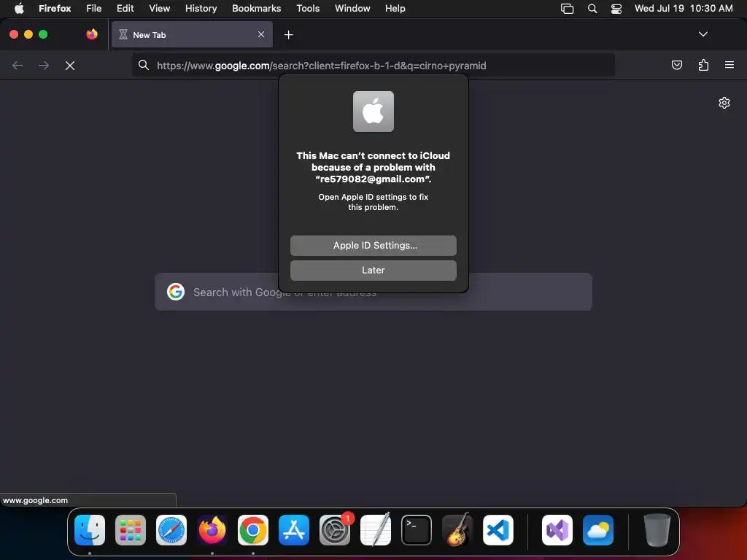Open Launchpad from the Dock
Viewport: 747px width, 560px height.
tap(131, 530)
